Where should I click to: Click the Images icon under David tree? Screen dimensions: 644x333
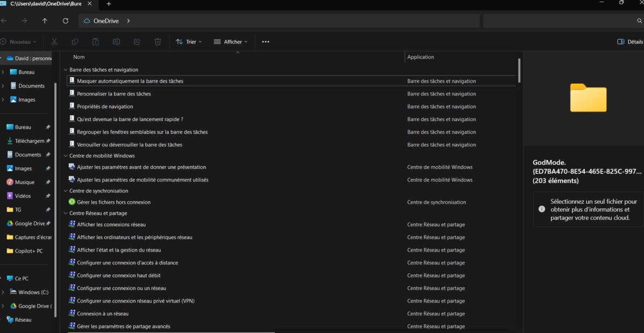tap(13, 99)
